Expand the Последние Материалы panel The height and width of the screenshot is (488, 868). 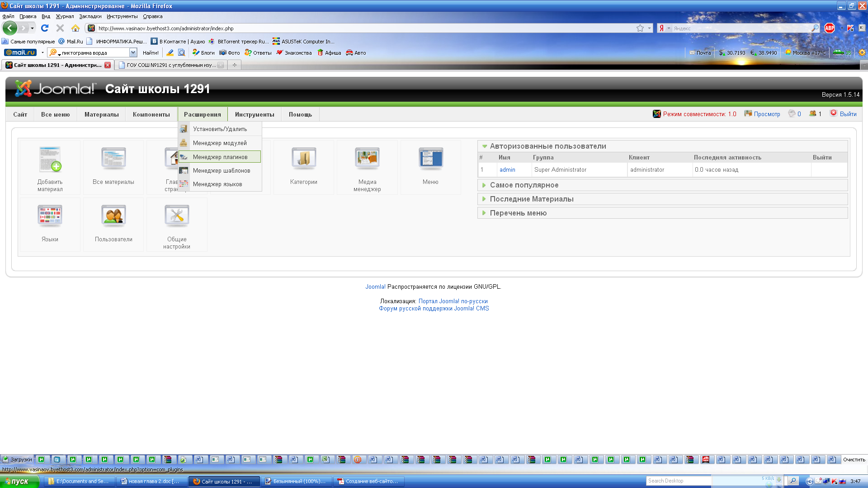pos(532,199)
